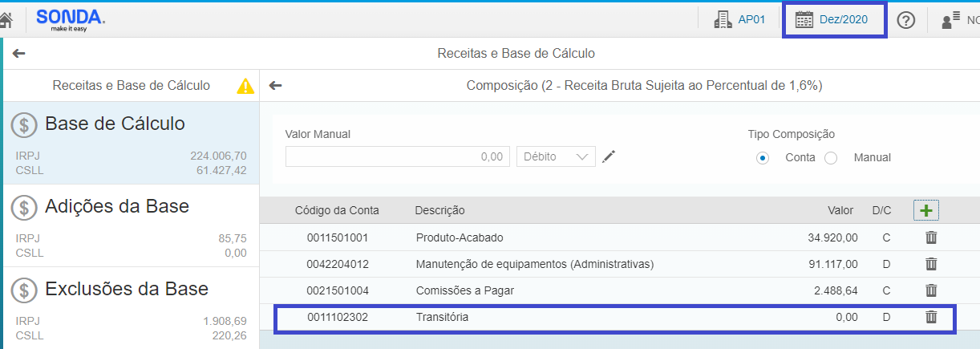Delete the Transitória account row
This screenshot has height=349, width=980.
pos(931,317)
